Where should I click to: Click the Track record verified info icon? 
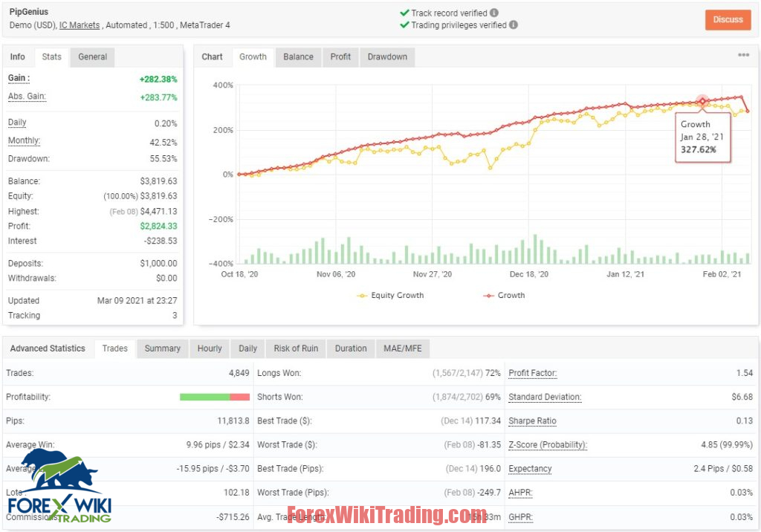(x=493, y=13)
